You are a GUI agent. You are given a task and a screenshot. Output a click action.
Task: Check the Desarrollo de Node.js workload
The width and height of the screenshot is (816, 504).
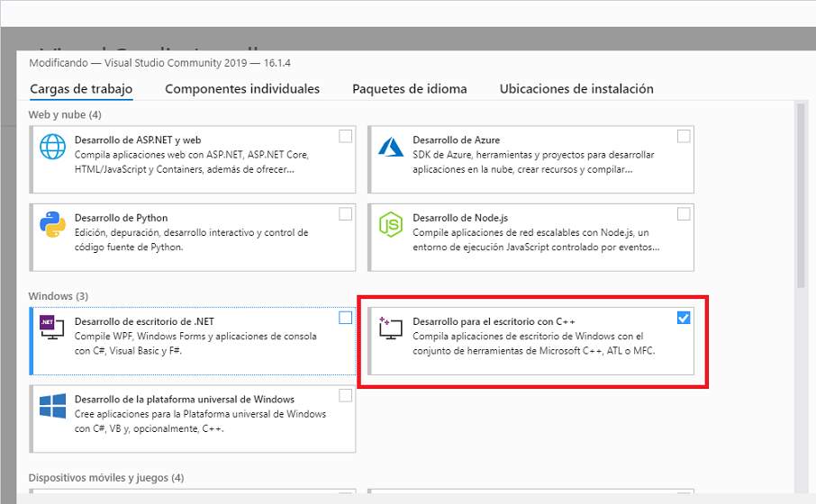coord(684,214)
